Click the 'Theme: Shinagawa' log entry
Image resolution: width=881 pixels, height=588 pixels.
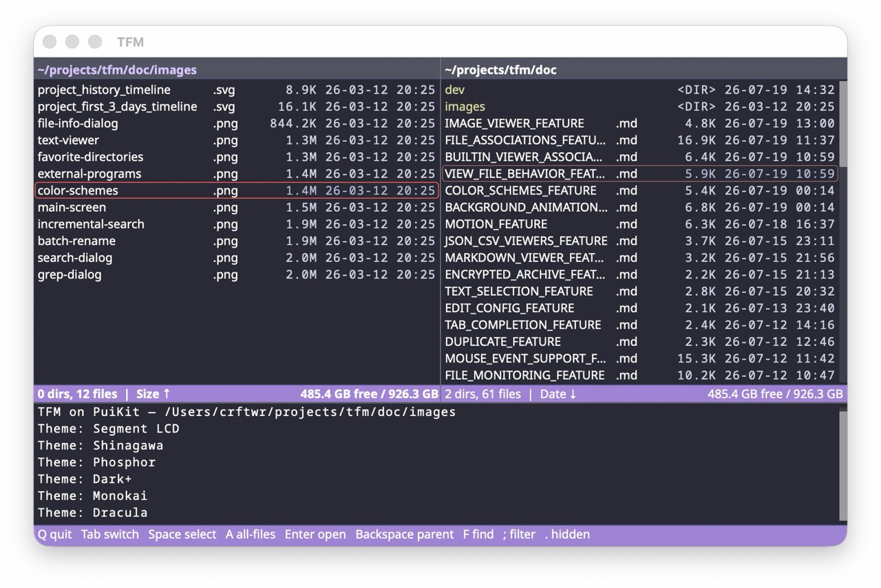coord(100,446)
